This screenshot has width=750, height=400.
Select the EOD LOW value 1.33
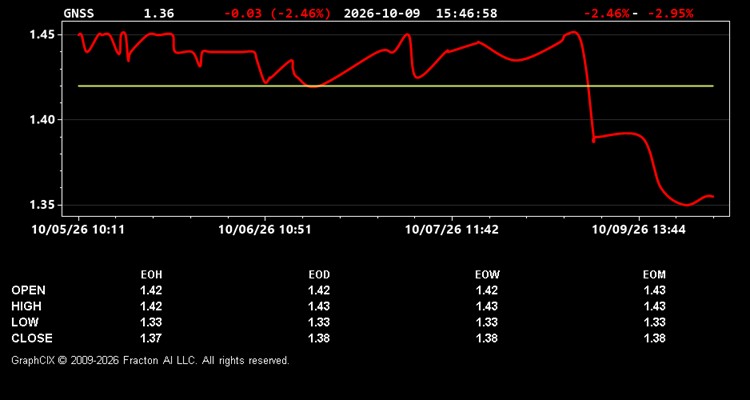pyautogui.click(x=319, y=322)
